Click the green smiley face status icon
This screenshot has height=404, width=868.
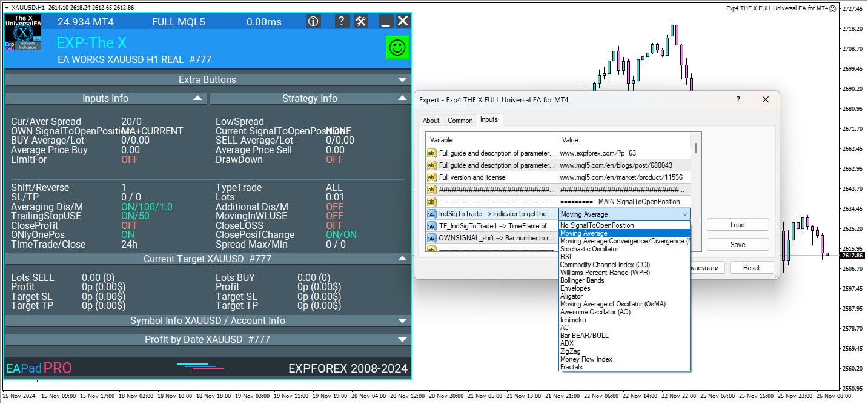pyautogui.click(x=397, y=48)
